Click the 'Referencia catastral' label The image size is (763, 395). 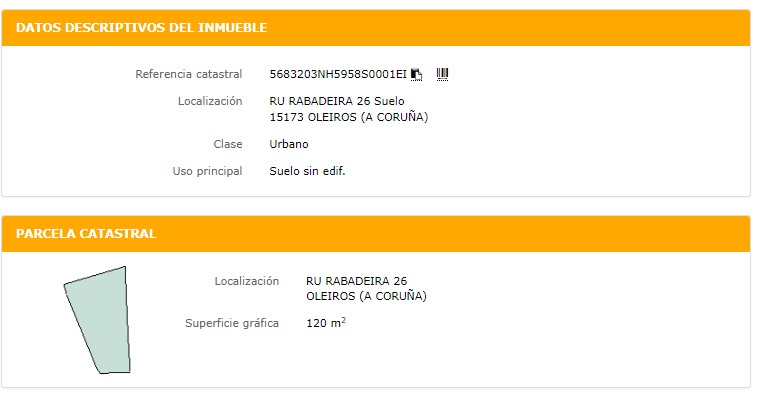tap(189, 74)
